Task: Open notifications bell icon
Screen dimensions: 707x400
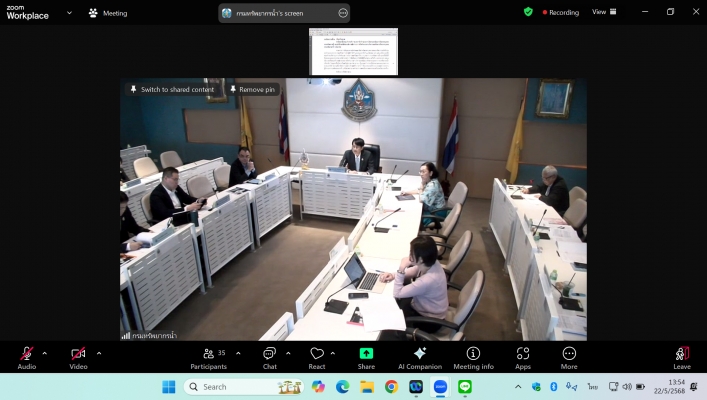Action: point(694,387)
